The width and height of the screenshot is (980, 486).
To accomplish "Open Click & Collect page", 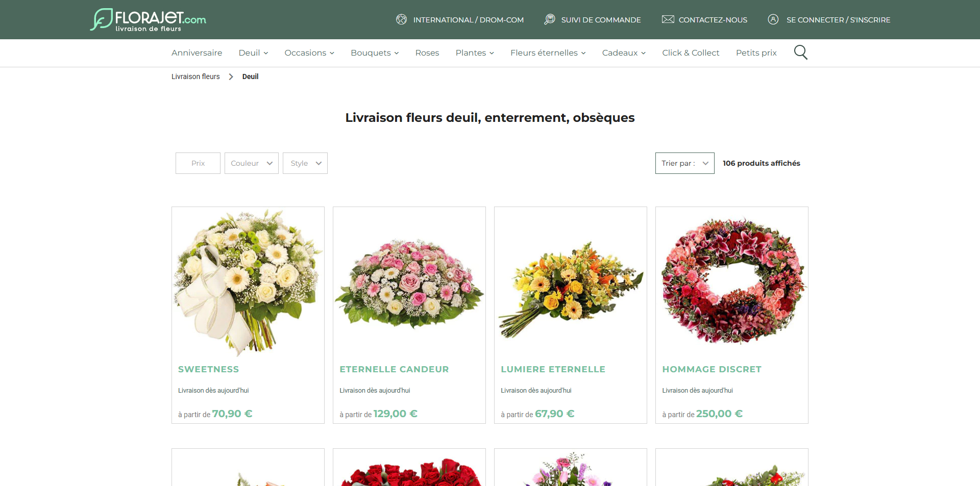I will point(691,53).
